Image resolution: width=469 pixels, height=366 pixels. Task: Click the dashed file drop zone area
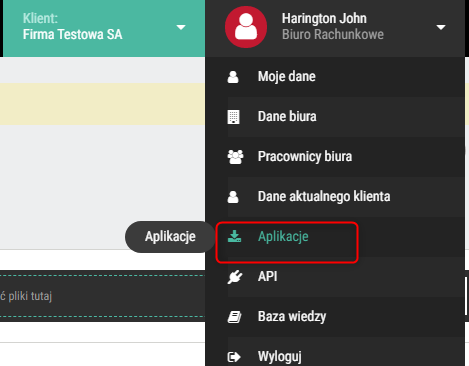[x=102, y=296]
